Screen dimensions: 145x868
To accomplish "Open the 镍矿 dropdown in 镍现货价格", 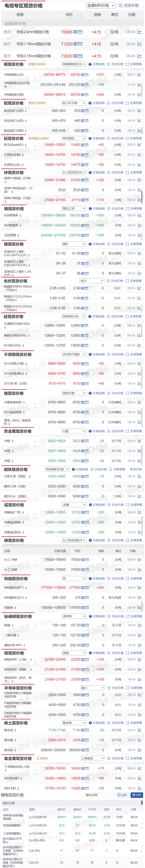I will (x=74, y=244).
